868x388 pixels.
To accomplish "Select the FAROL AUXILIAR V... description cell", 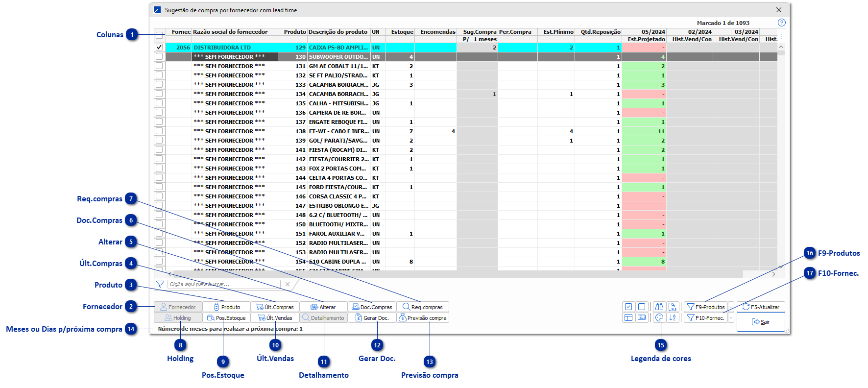I will pyautogui.click(x=339, y=234).
